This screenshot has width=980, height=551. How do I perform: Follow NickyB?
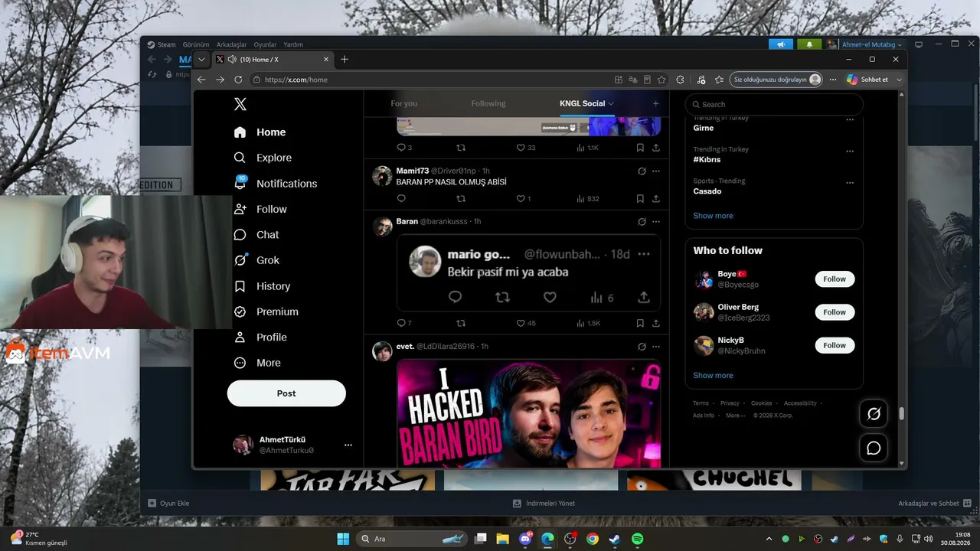(x=835, y=345)
